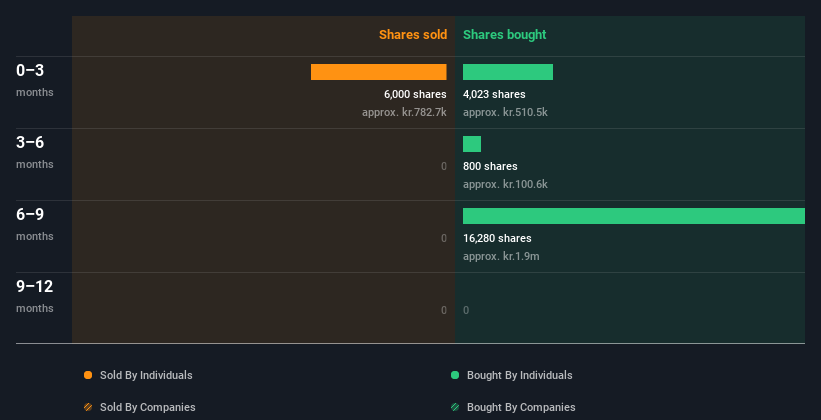Click the approx. kr.510.5k amount

[505, 112]
